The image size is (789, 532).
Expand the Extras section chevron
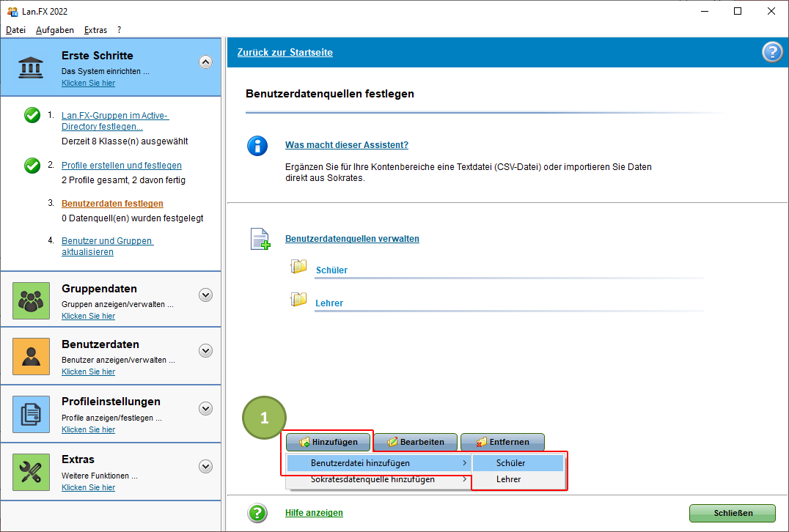(205, 466)
